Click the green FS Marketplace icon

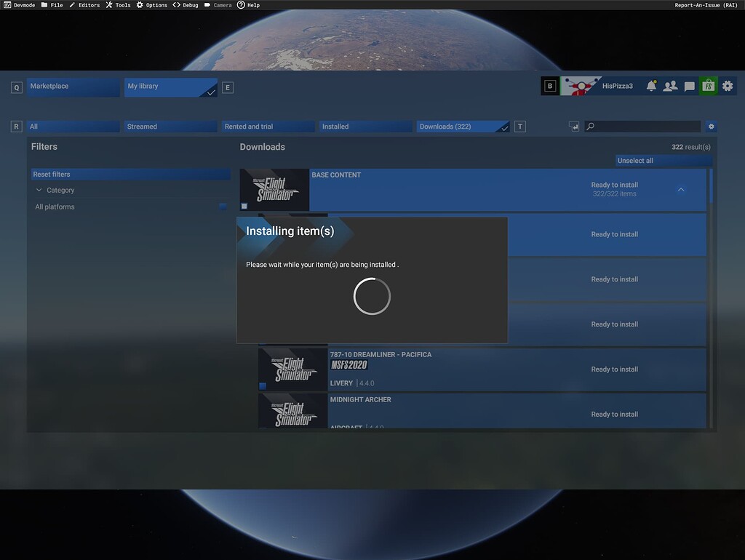[708, 85]
